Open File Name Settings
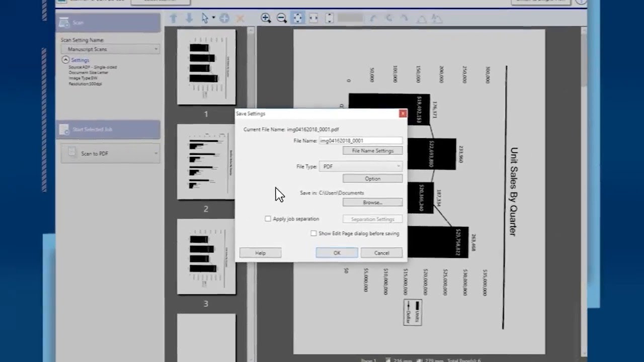644x362 pixels. tap(373, 151)
